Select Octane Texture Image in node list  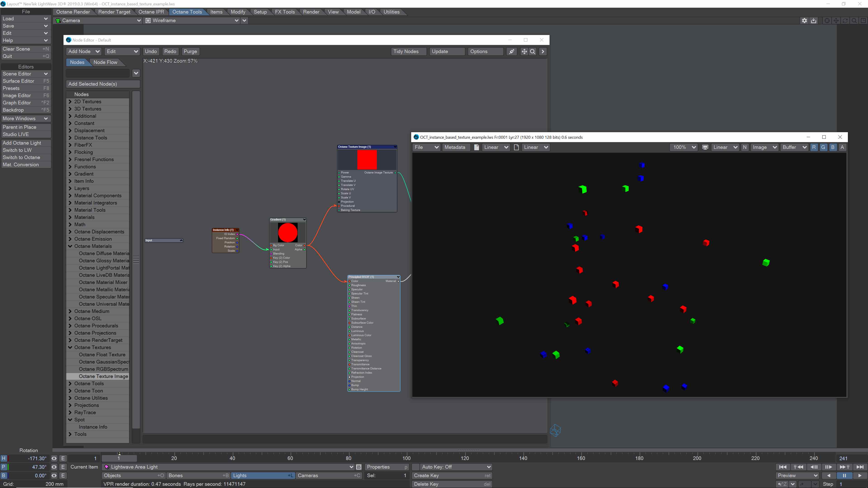tap(103, 376)
